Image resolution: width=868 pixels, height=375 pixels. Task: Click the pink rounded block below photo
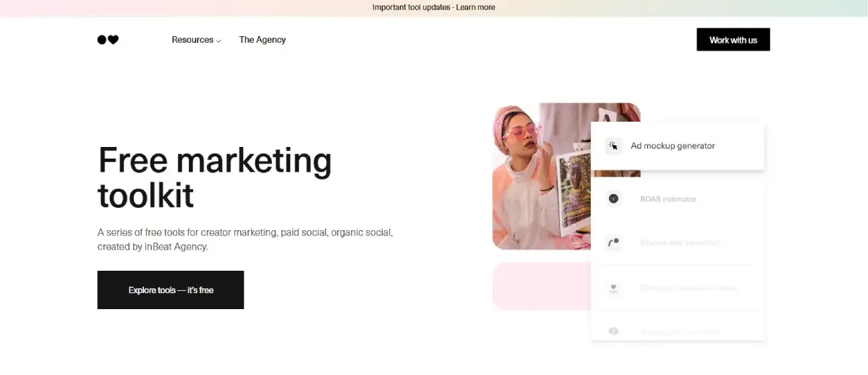[x=539, y=286]
